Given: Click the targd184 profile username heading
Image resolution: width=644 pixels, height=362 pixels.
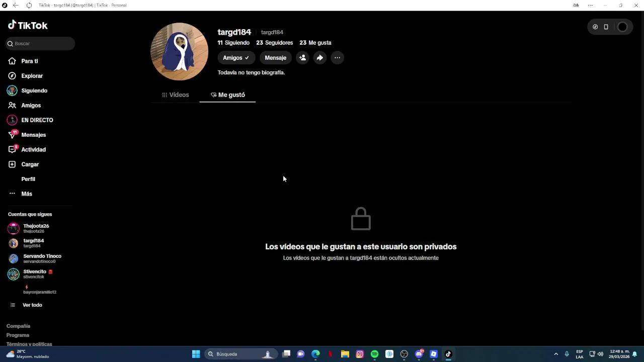Looking at the screenshot, I should pyautogui.click(x=234, y=32).
